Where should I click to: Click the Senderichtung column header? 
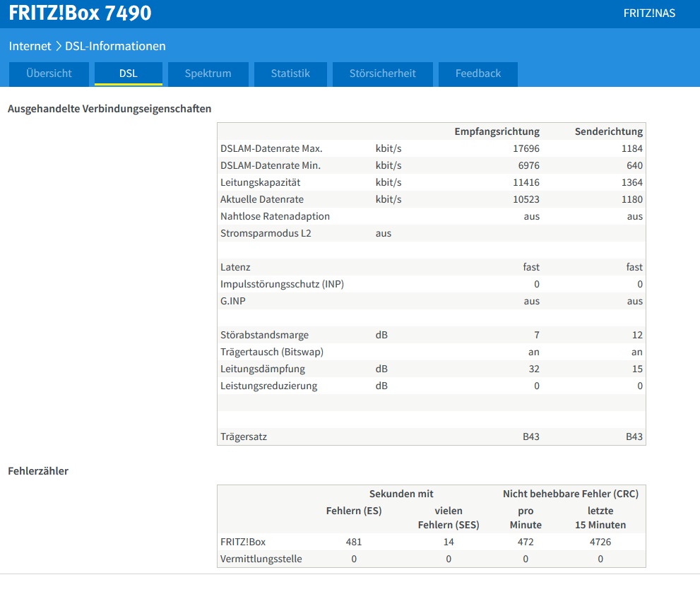point(608,131)
